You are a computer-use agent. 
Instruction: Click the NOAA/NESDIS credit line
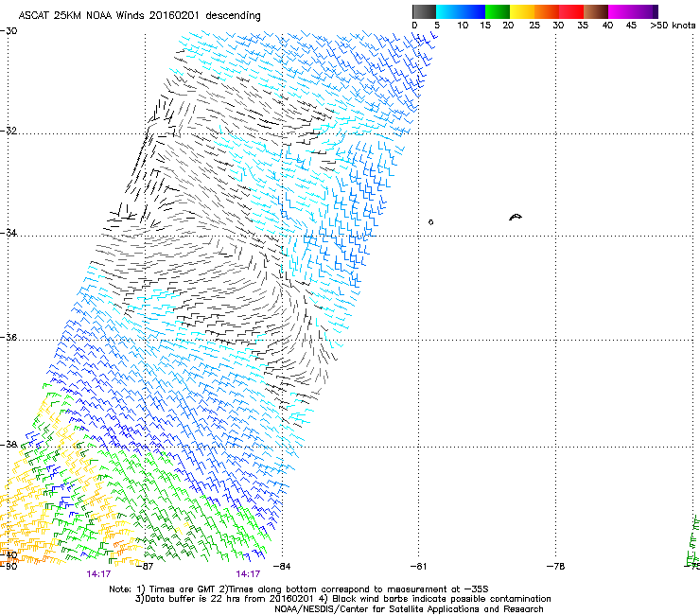tap(409, 609)
